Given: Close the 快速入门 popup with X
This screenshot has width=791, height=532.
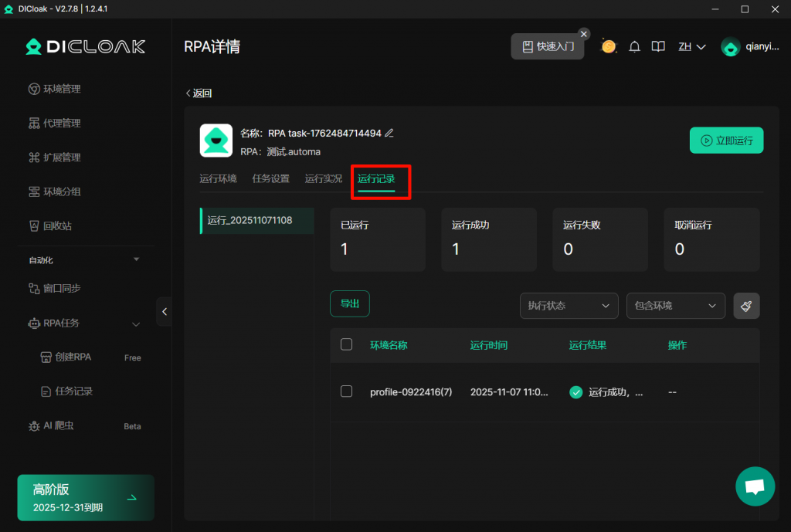Looking at the screenshot, I should 584,34.
